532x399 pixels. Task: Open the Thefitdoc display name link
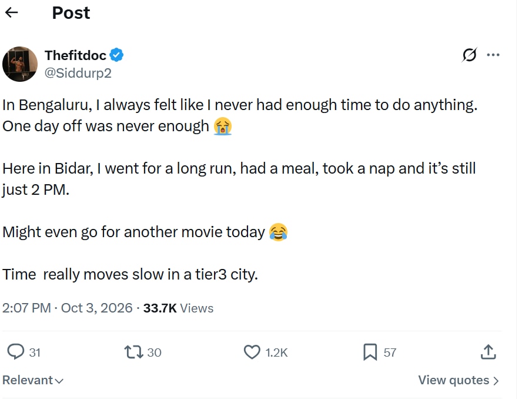tap(75, 55)
